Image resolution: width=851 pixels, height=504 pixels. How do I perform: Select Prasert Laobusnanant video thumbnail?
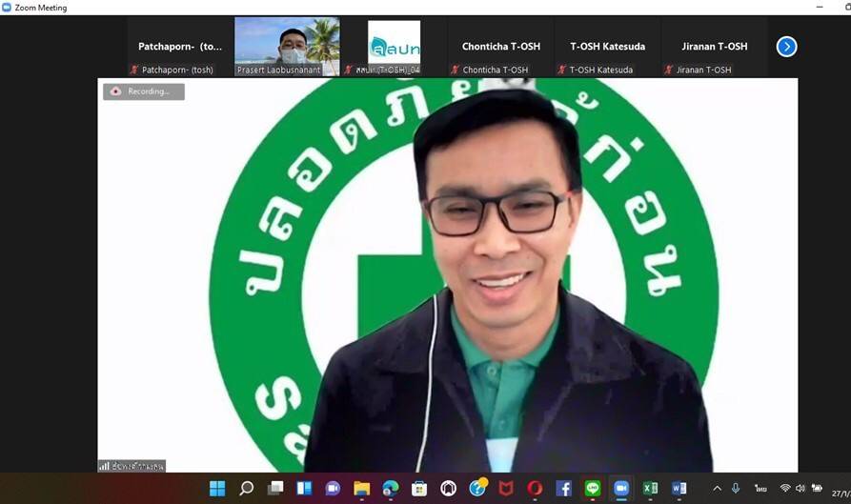[x=287, y=47]
